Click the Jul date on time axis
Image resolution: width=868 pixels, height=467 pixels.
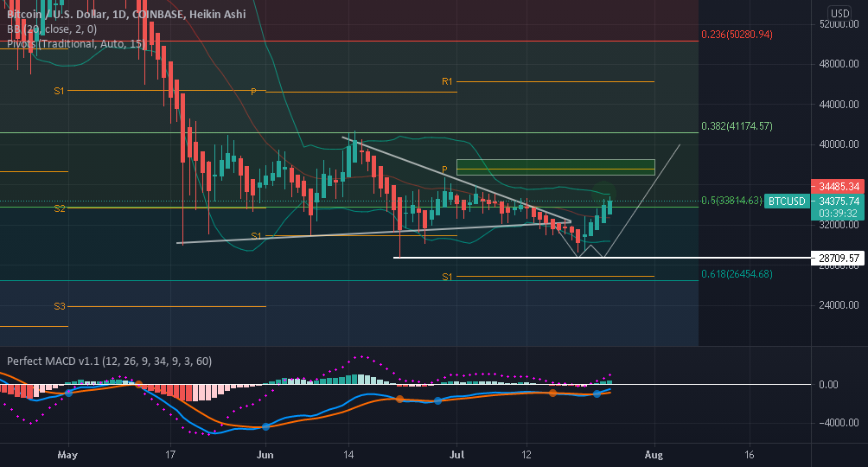456,455
